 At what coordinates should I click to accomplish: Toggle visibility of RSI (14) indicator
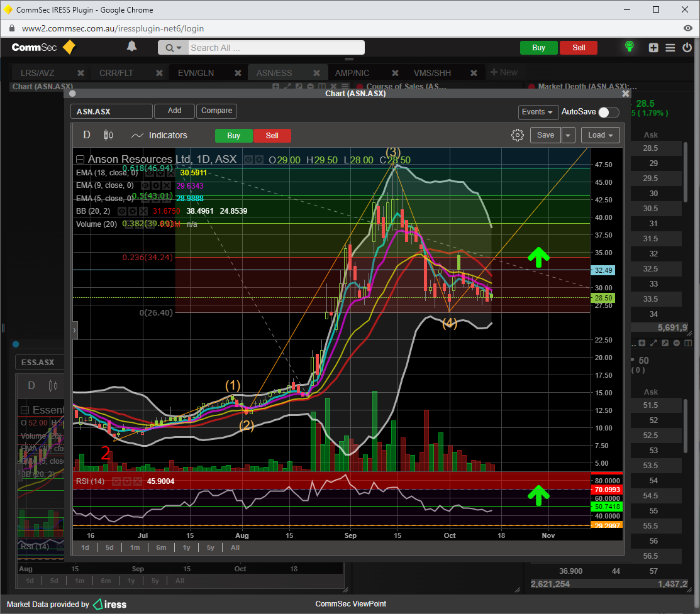(x=117, y=481)
